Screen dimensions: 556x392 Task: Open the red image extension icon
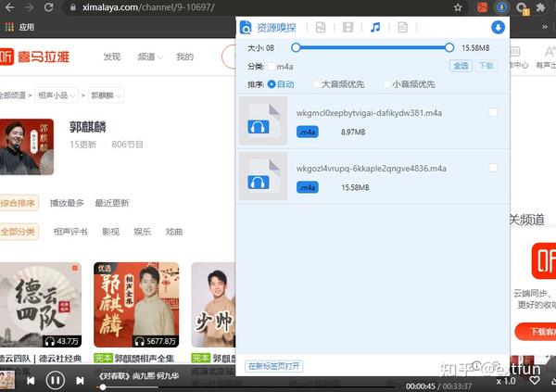(x=482, y=7)
